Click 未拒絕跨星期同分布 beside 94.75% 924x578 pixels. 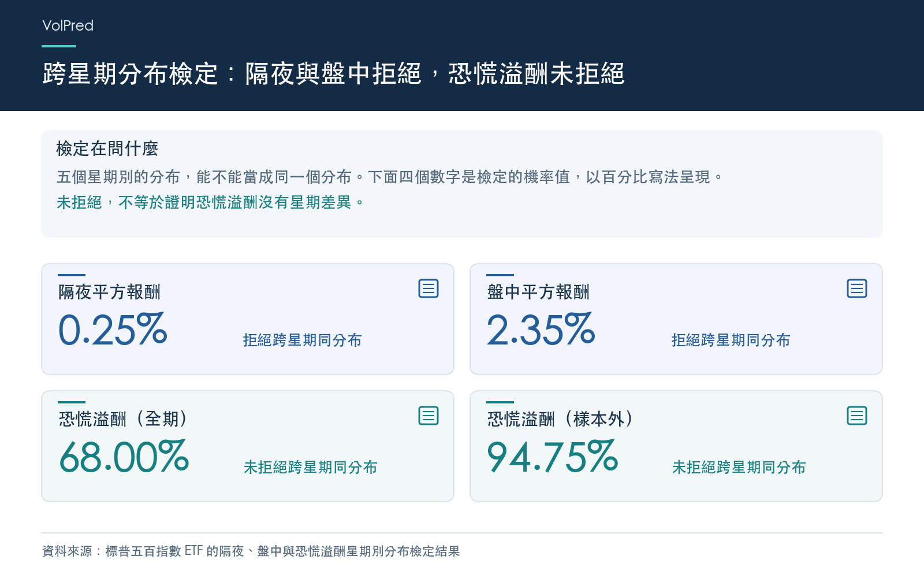coord(739,467)
